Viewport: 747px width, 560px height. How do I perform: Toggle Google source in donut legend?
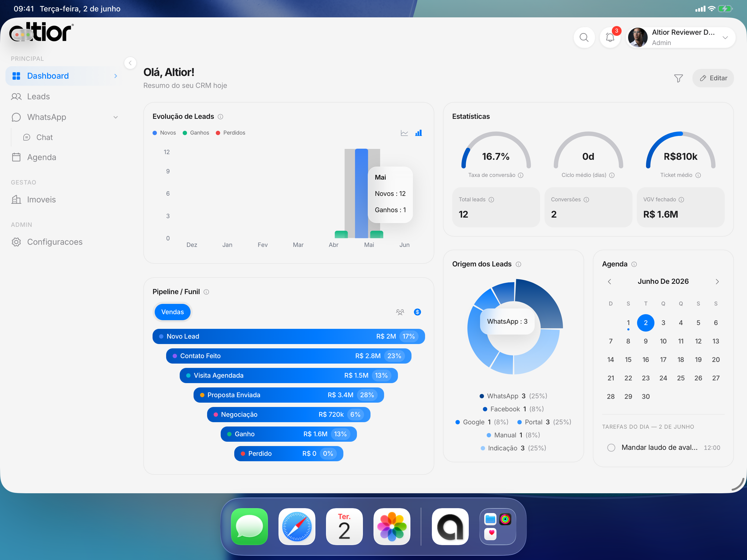tap(482, 422)
